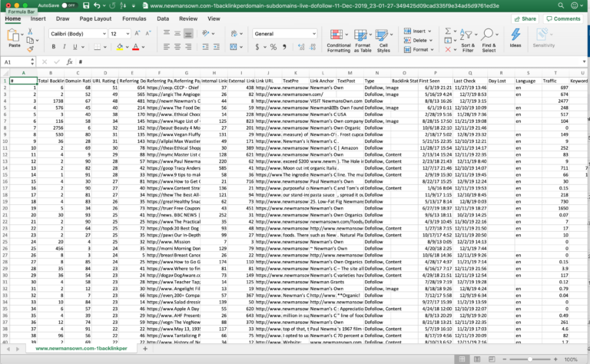
Task: Switch to the Draw tab
Action: tap(62, 18)
